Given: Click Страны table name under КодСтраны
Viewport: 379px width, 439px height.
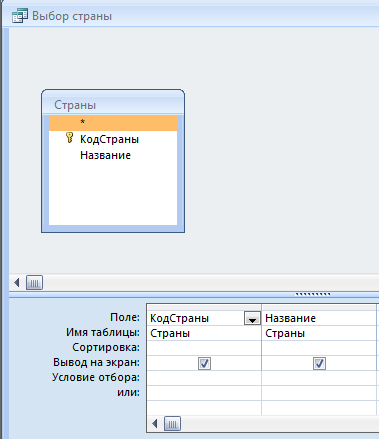Looking at the screenshot, I should pos(204,333).
